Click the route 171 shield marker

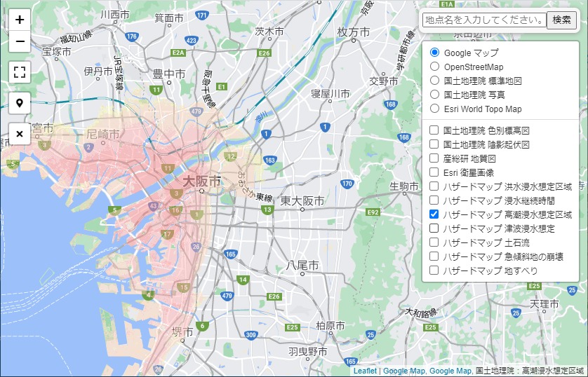(202, 15)
